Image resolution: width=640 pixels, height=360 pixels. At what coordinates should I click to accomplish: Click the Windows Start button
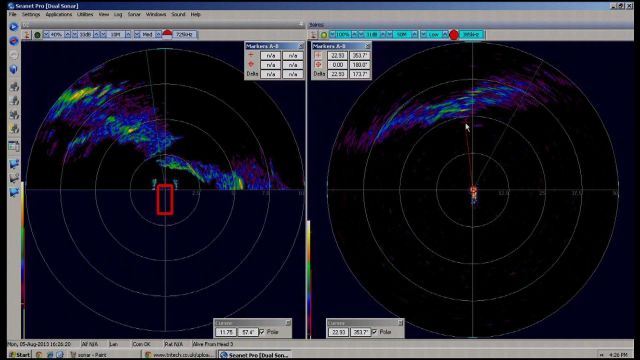coord(19,355)
